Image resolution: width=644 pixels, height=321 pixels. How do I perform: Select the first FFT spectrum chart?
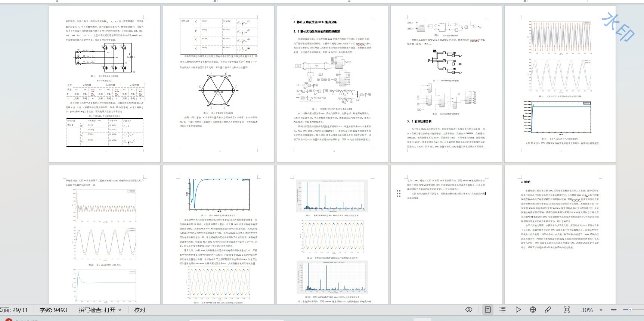tap(332, 196)
